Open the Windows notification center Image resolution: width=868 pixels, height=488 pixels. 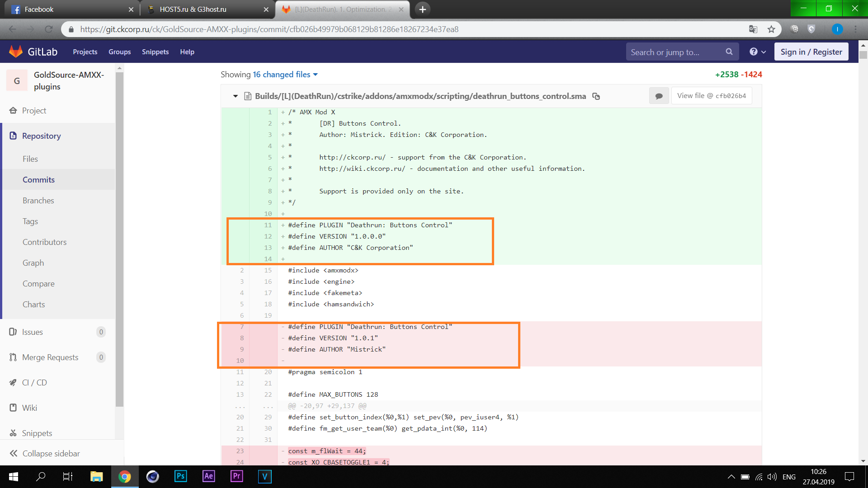pyautogui.click(x=849, y=477)
